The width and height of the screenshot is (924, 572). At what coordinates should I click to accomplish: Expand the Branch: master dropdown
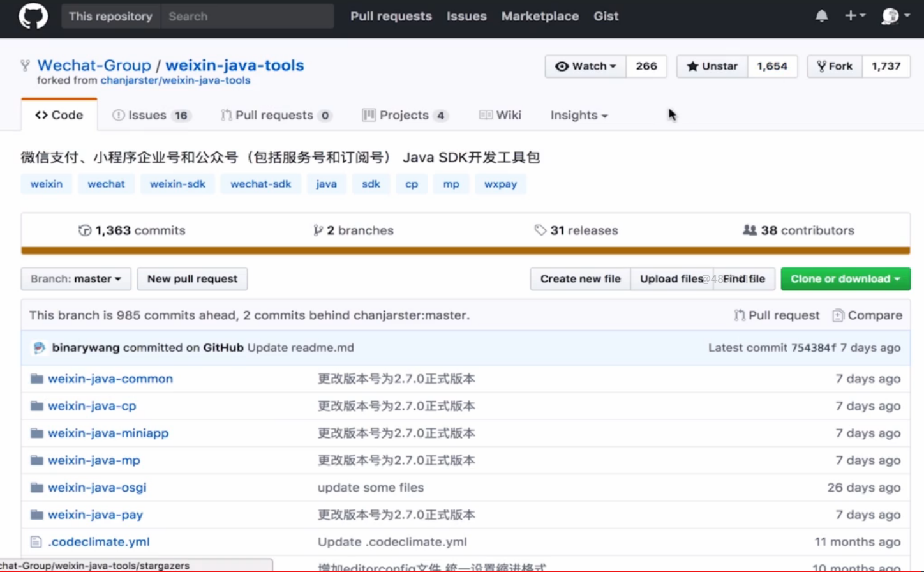click(x=76, y=279)
